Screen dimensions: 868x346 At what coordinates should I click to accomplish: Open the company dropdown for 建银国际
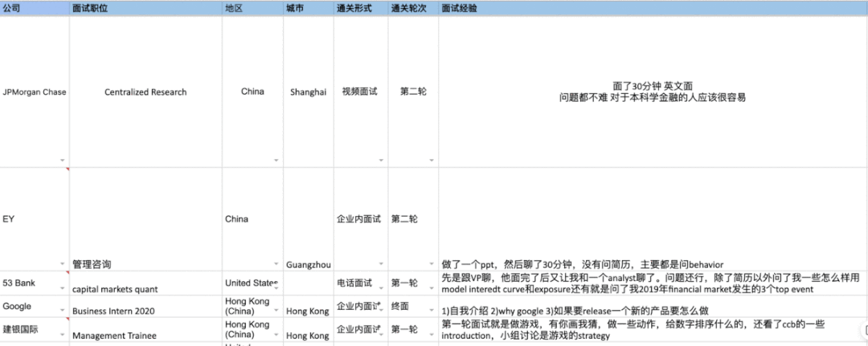63,335
